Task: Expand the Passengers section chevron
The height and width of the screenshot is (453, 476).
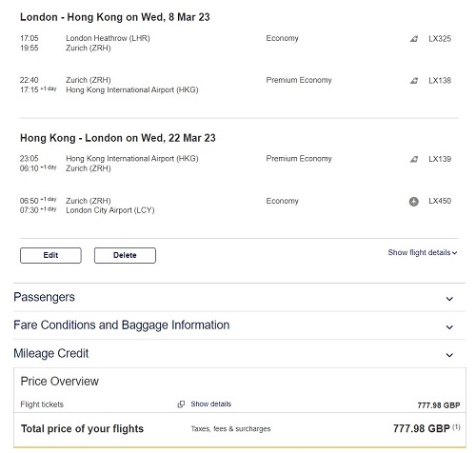Action: [449, 299]
